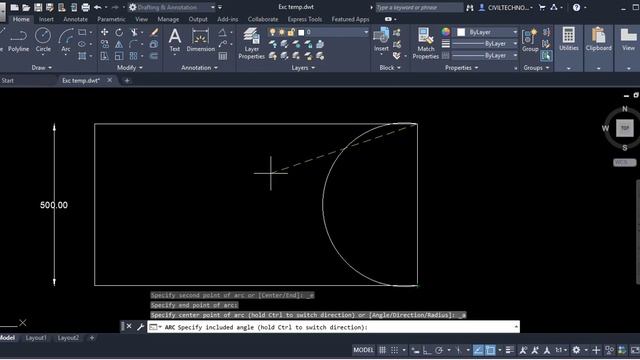Select the Dimension tool
Screen dimensions: 640x360
200,40
